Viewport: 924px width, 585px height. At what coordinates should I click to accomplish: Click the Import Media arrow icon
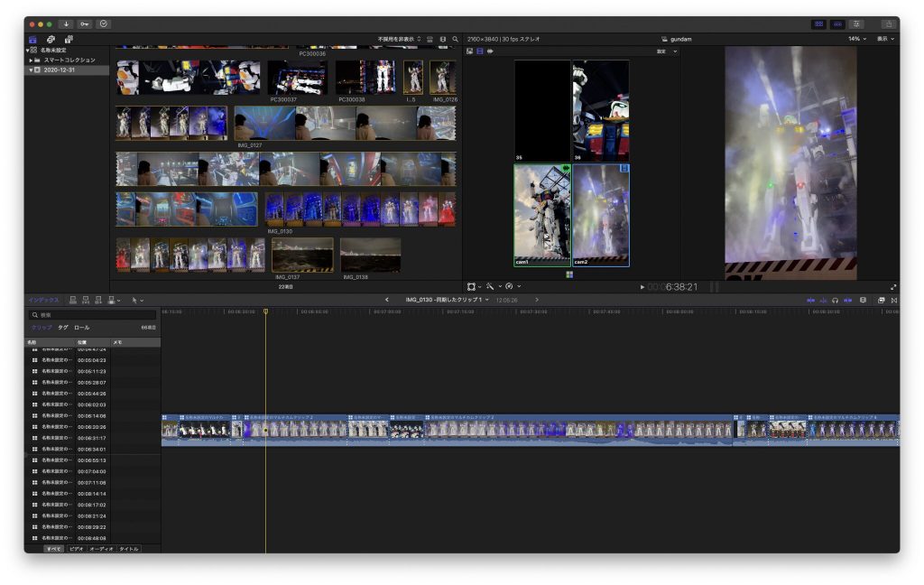[x=68, y=23]
